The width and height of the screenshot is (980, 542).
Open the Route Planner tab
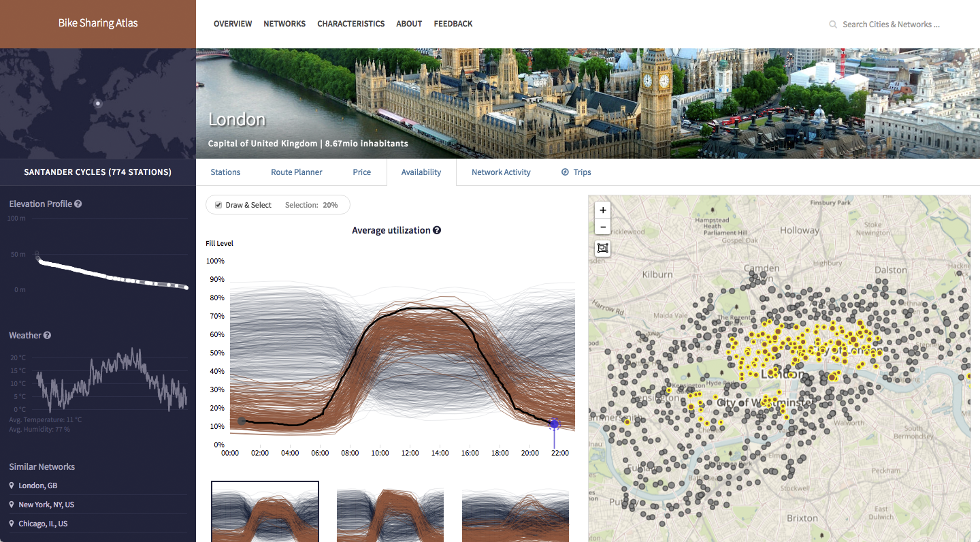coord(297,172)
